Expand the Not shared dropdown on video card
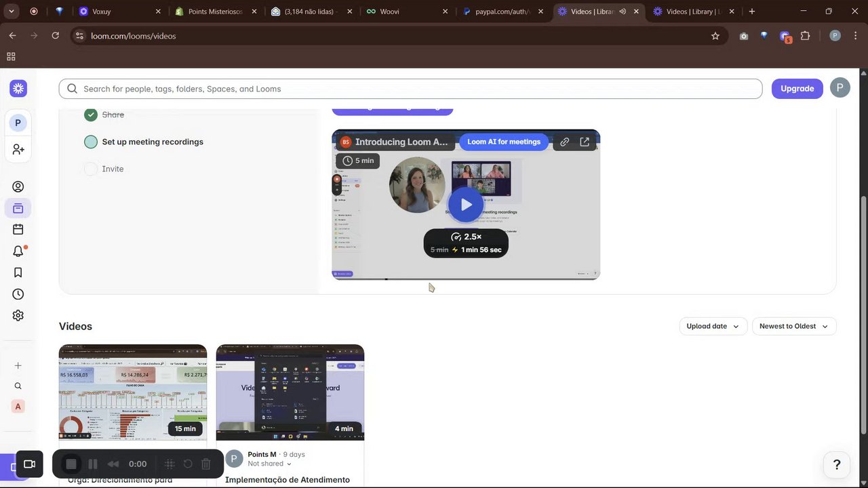This screenshot has width=868, height=488. tap(269, 464)
